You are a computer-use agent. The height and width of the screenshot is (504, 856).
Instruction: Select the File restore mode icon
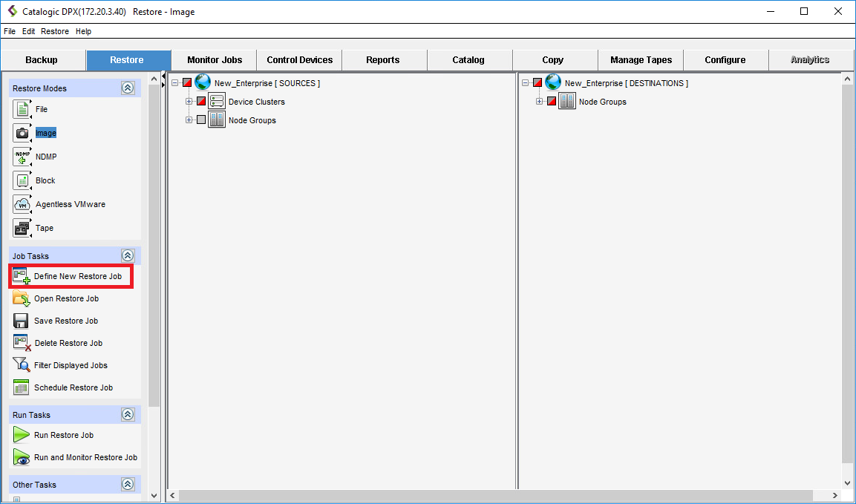22,109
